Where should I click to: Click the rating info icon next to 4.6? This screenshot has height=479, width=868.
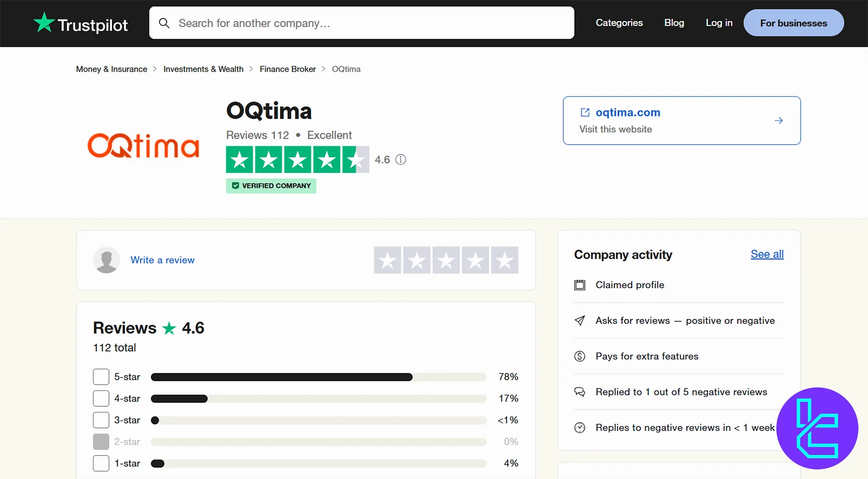[401, 160]
